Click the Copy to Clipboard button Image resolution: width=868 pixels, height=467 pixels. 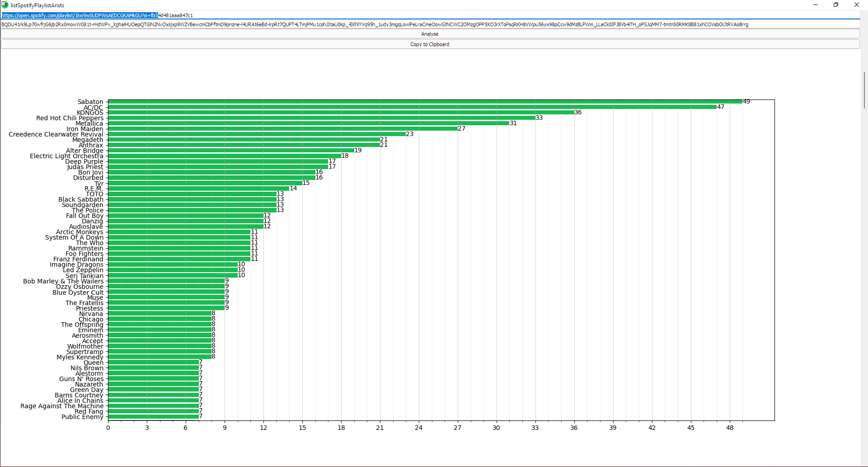[430, 44]
